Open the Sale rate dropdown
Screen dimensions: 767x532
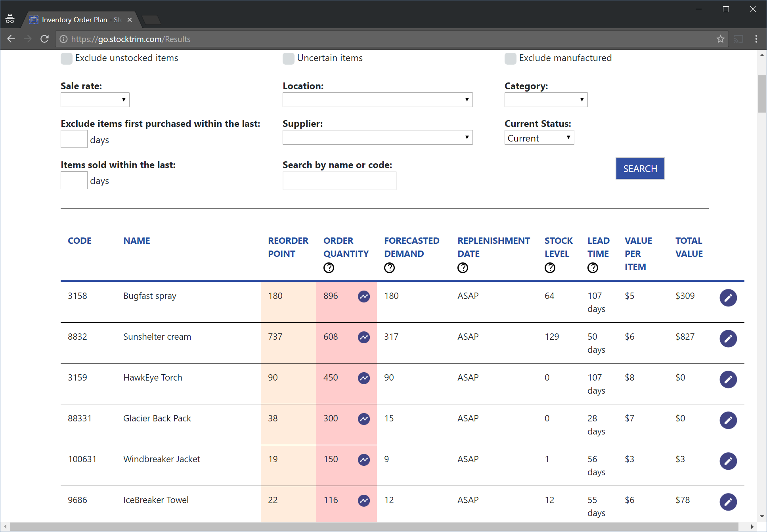pyautogui.click(x=95, y=100)
